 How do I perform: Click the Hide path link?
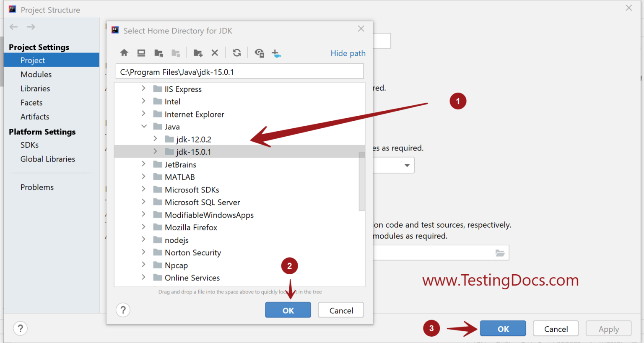pyautogui.click(x=348, y=53)
